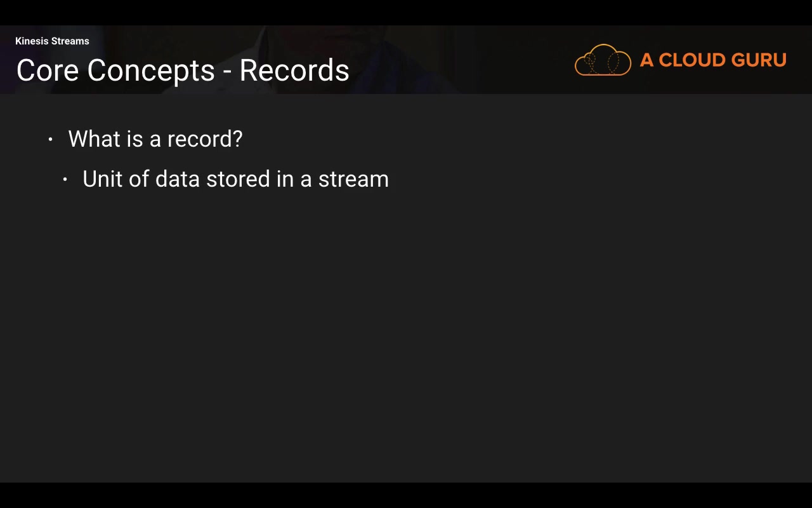812x508 pixels.
Task: Click the slide title "Core Concepts - Records"
Action: pyautogui.click(x=183, y=70)
